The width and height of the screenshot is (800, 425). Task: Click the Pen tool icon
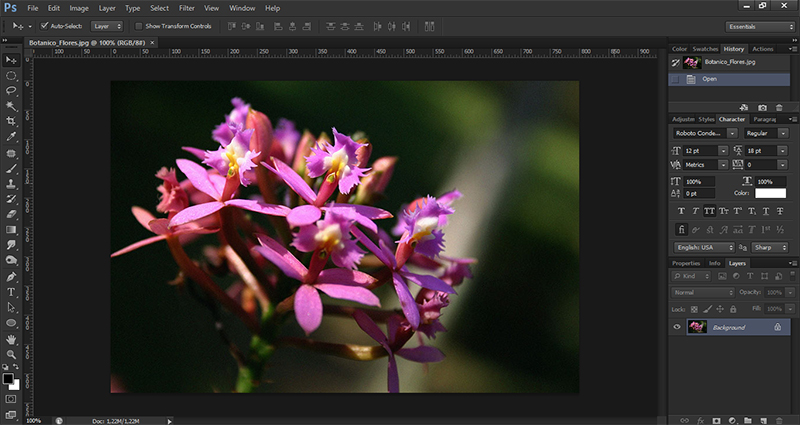[11, 276]
